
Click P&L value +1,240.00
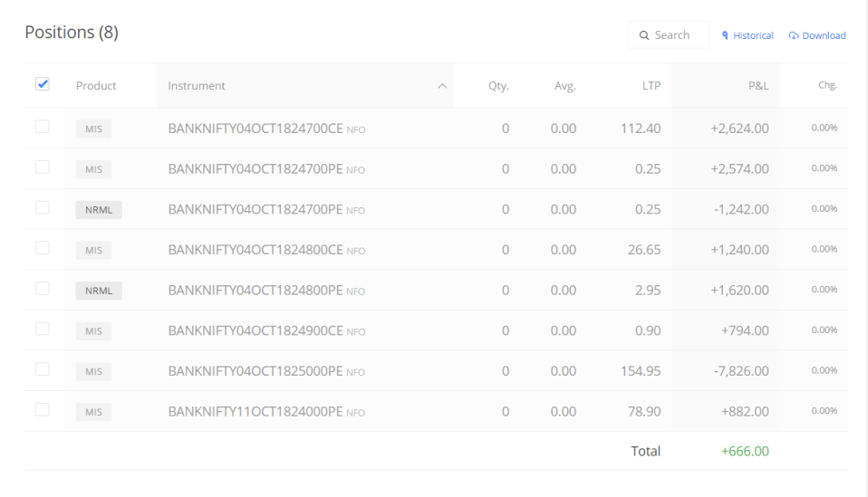[x=739, y=250]
